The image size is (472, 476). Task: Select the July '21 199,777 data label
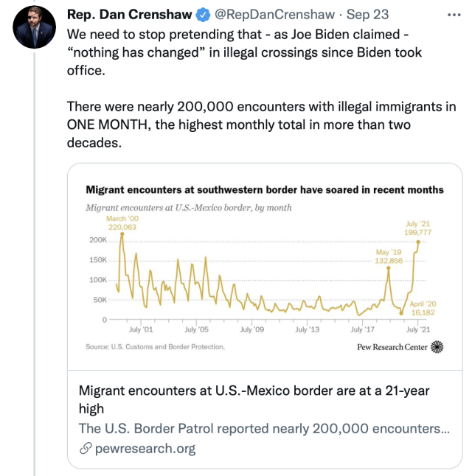coord(417,228)
